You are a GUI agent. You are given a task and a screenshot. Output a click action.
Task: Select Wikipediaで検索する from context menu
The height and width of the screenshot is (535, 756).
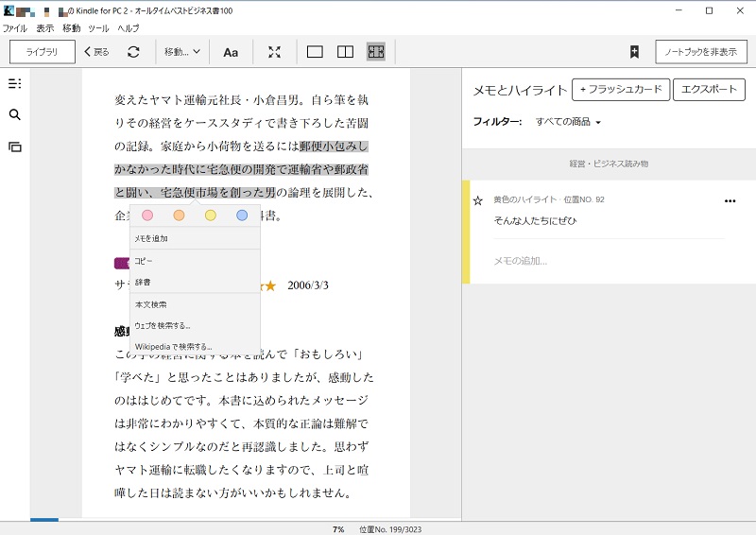click(x=173, y=346)
